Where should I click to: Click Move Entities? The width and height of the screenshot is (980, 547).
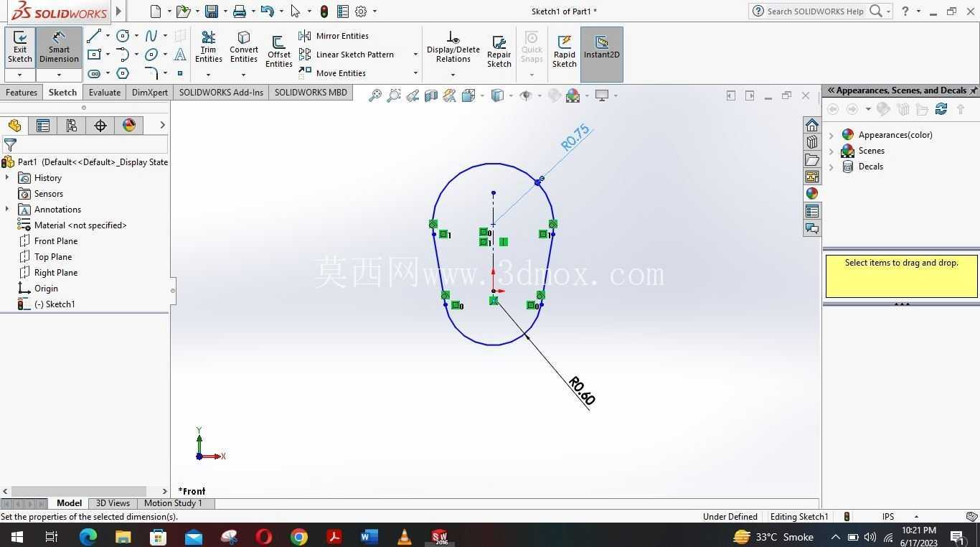tap(332, 73)
